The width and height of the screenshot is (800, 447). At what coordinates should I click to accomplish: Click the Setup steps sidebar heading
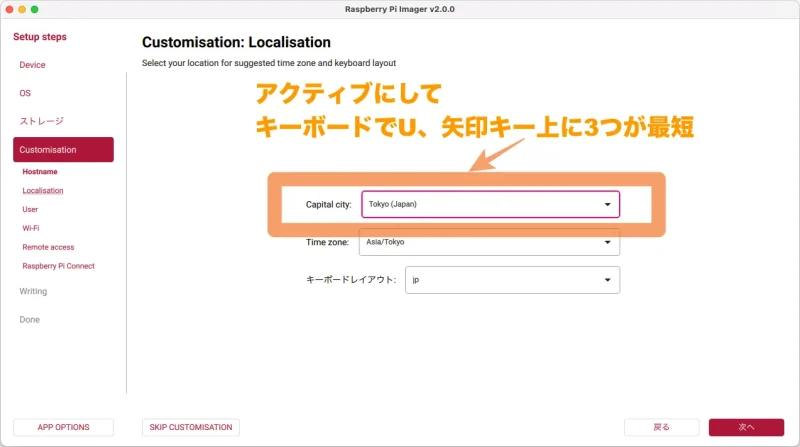point(40,37)
